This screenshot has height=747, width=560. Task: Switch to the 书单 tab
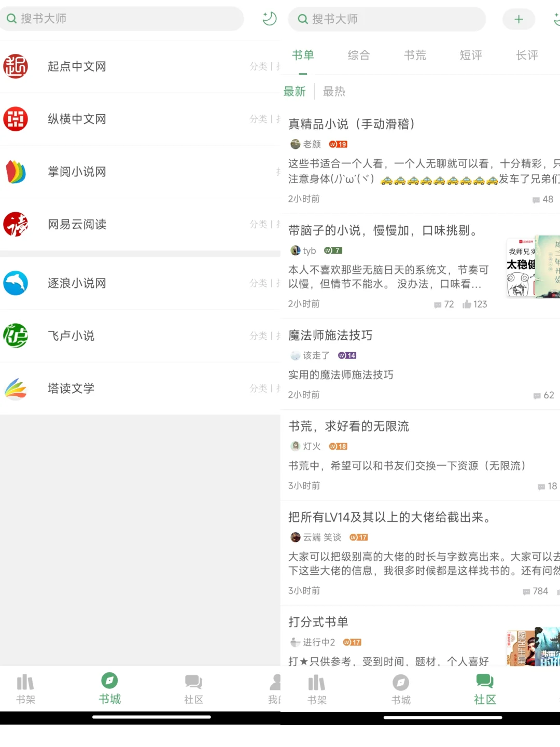(x=303, y=56)
